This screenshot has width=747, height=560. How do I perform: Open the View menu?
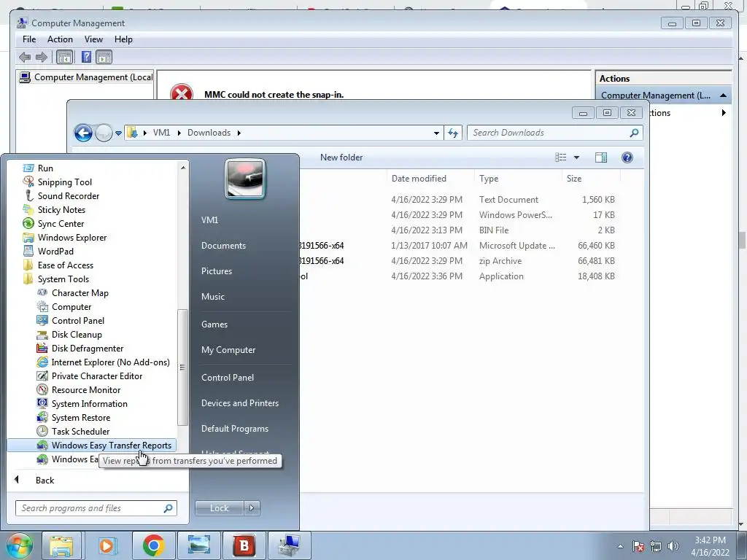click(x=93, y=39)
